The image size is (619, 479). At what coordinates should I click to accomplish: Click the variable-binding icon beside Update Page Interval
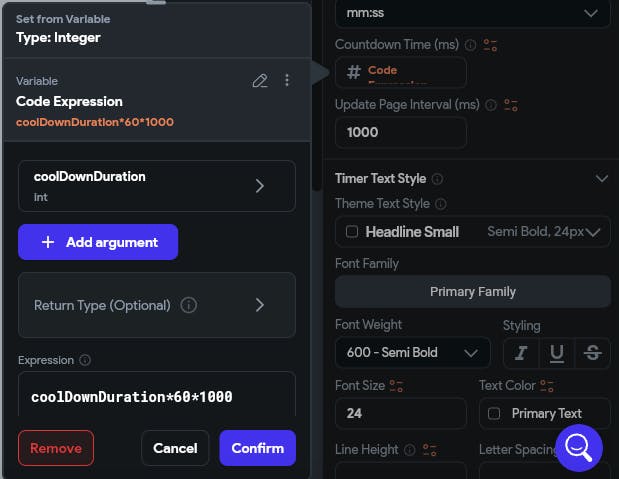tap(510, 105)
